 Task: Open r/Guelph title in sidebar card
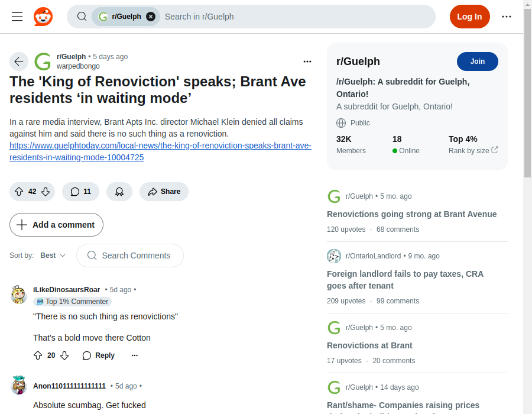point(358,62)
